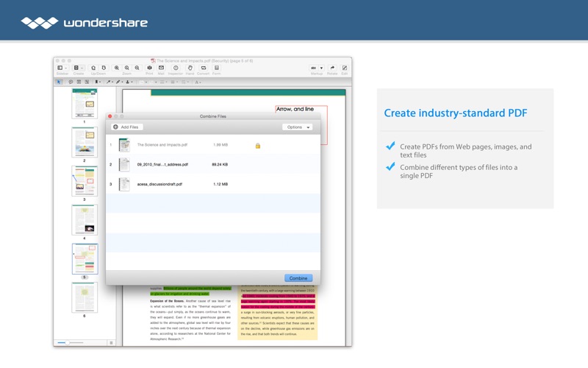The width and height of the screenshot is (588, 368).
Task: Click the last Zoom magnifier icon
Action: [137, 68]
